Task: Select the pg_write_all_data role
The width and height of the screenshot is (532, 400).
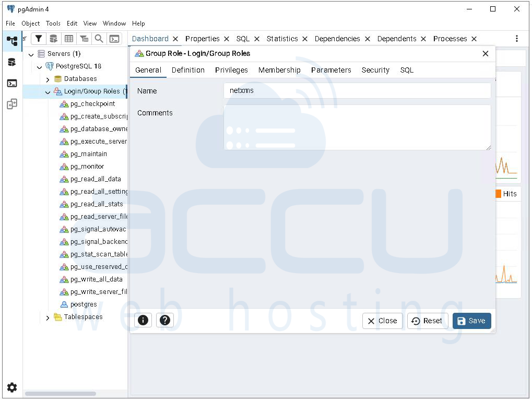Action: [97, 279]
